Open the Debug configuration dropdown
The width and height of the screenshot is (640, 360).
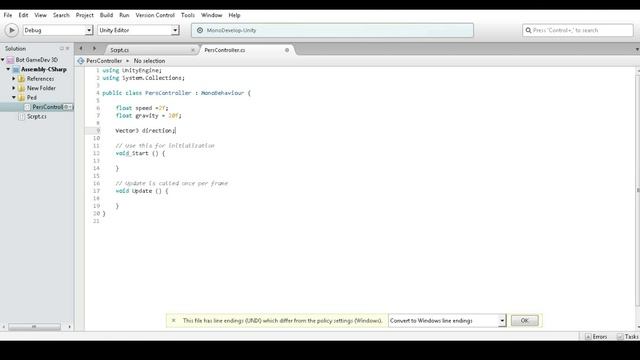click(x=58, y=30)
